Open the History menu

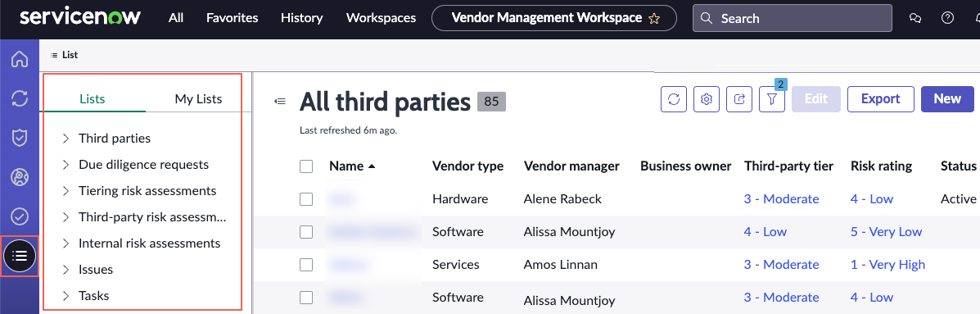[x=302, y=18]
